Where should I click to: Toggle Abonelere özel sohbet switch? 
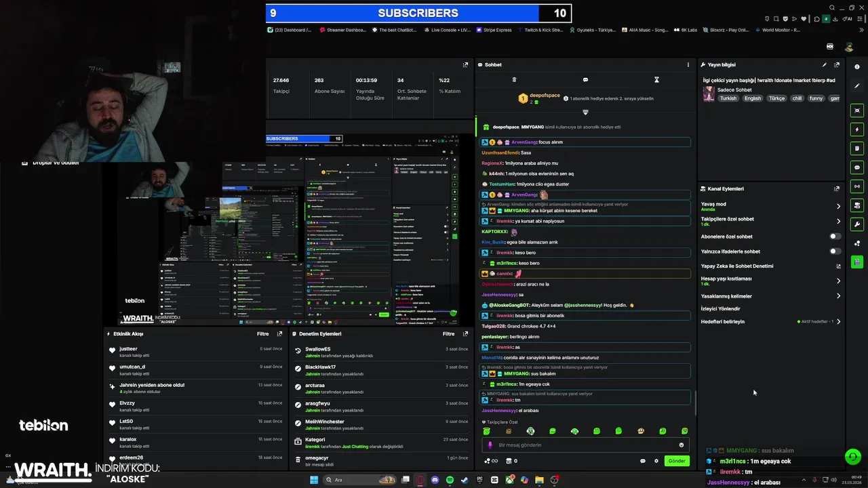[835, 237]
